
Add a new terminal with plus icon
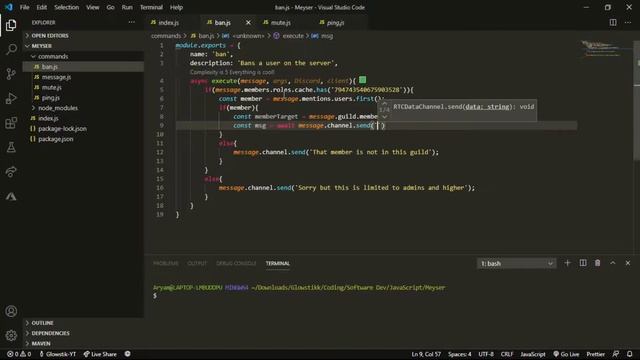pyautogui.click(x=567, y=263)
